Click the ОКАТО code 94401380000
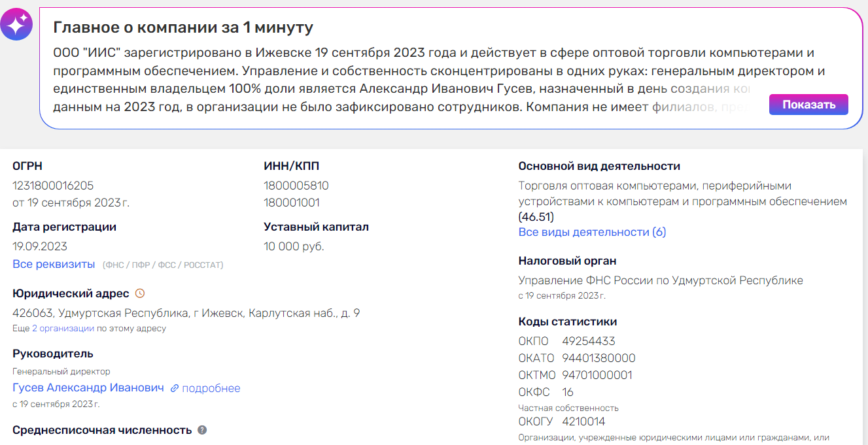Image resolution: width=868 pixels, height=445 pixels. tap(599, 358)
